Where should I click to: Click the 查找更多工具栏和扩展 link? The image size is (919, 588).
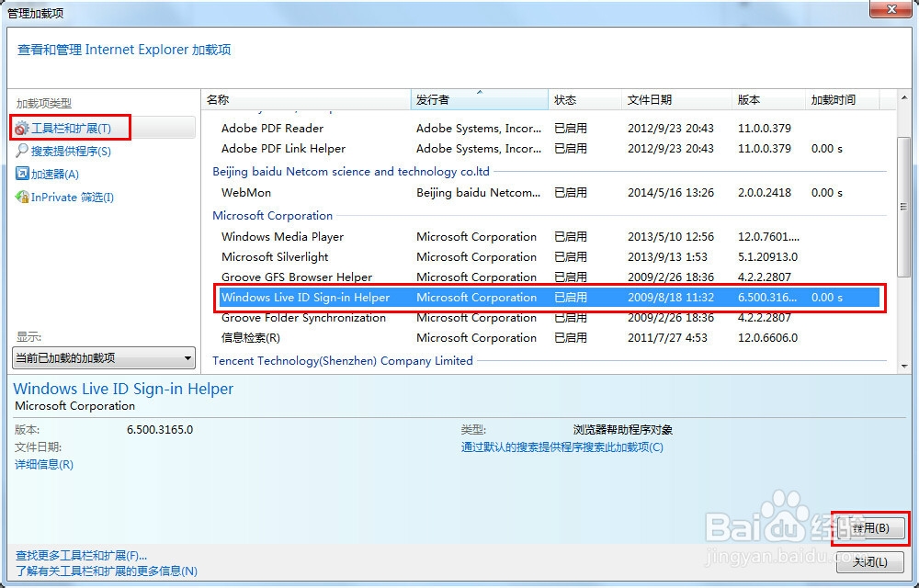click(78, 556)
